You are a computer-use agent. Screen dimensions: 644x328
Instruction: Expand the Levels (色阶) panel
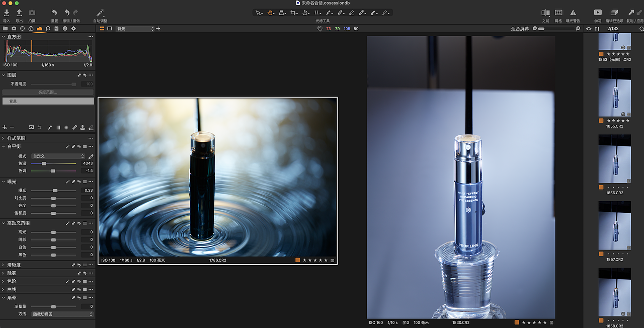coord(4,281)
